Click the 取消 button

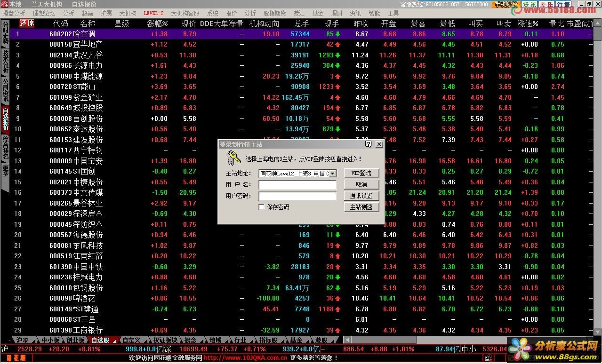coord(361,184)
